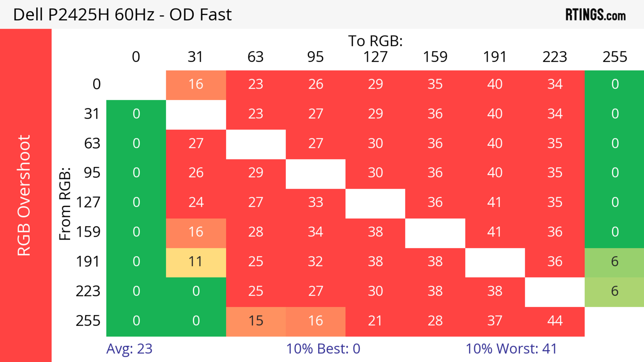This screenshot has width=644, height=362.
Task: Click the vertical RGB Overshoot label
Action: 24,195
